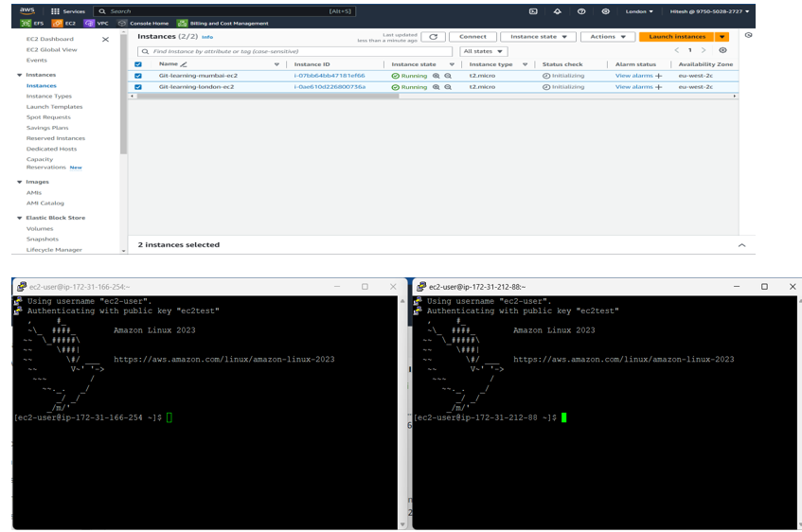This screenshot has width=802, height=532.
Task: Click the horizontal scrollbar of instances table
Action: coord(268,97)
